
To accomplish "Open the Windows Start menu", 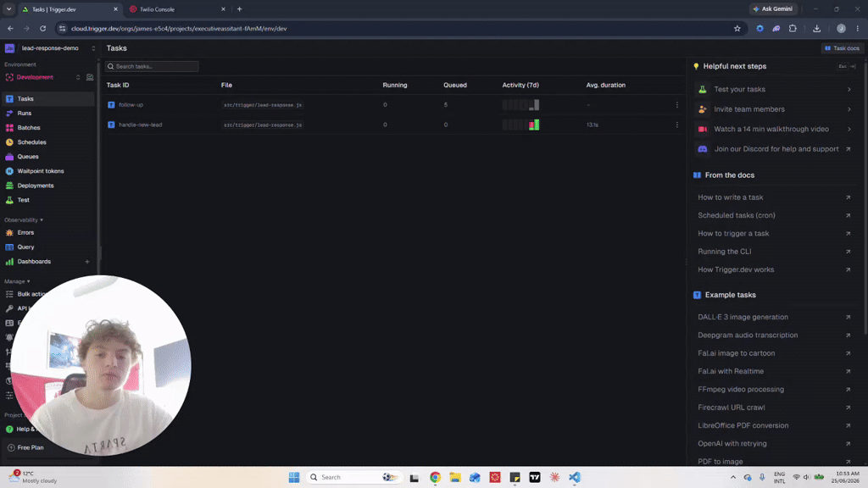I will click(x=294, y=477).
